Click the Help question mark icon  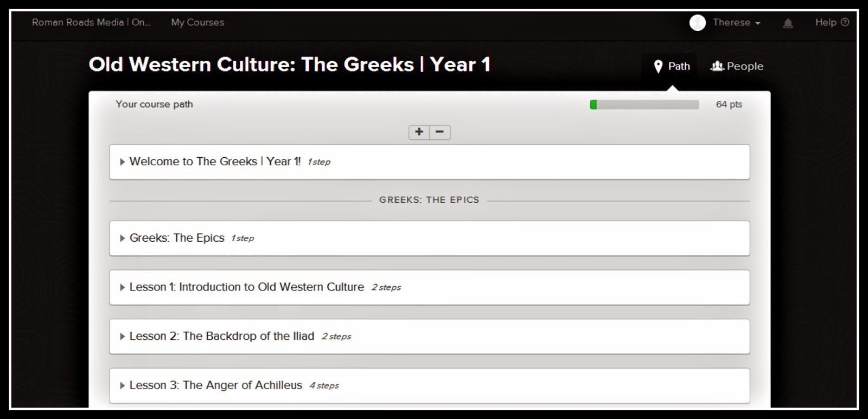(x=845, y=22)
